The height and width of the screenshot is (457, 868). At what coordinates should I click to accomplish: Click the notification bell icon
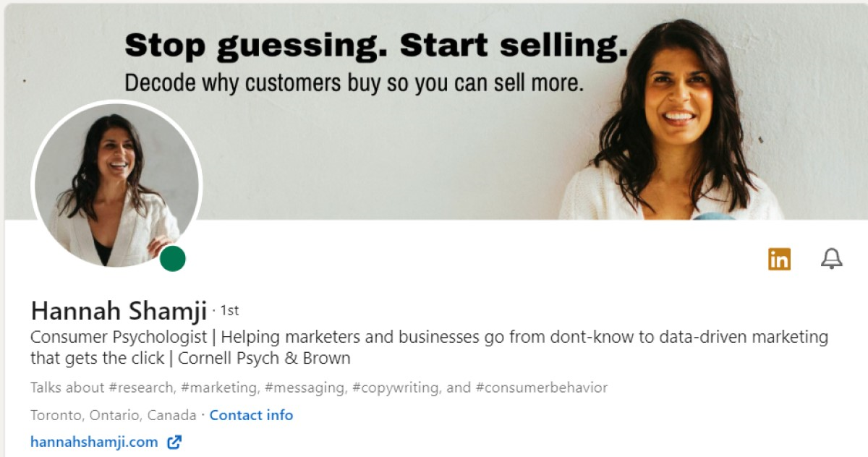pyautogui.click(x=832, y=258)
